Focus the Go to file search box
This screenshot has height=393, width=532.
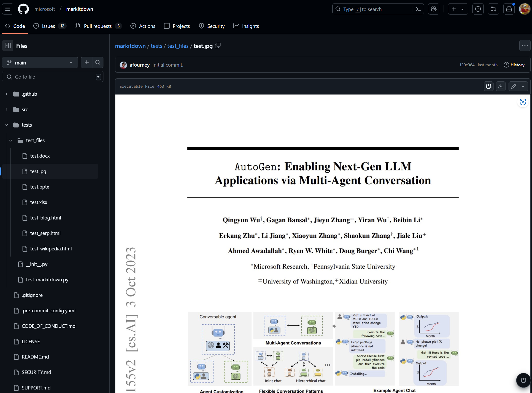[x=52, y=77]
